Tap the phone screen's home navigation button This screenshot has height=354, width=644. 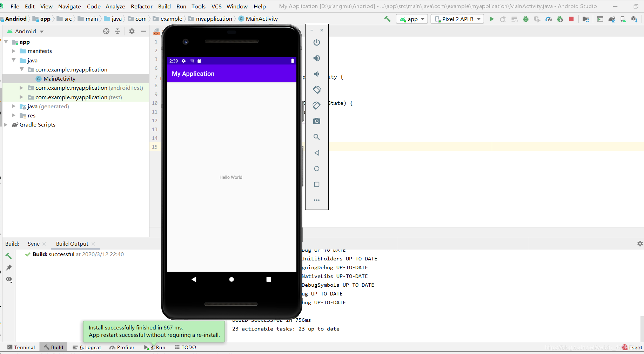click(232, 279)
